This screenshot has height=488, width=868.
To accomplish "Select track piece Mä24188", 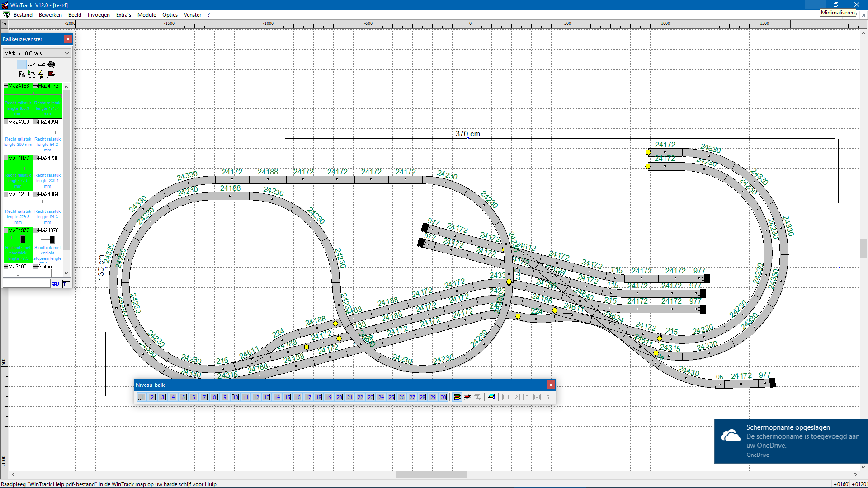I will [x=18, y=100].
